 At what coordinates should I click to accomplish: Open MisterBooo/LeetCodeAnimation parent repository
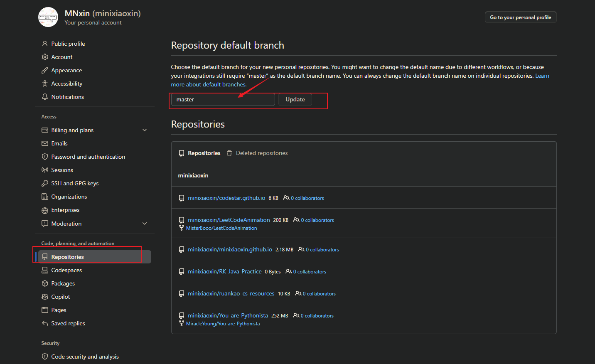click(221, 228)
